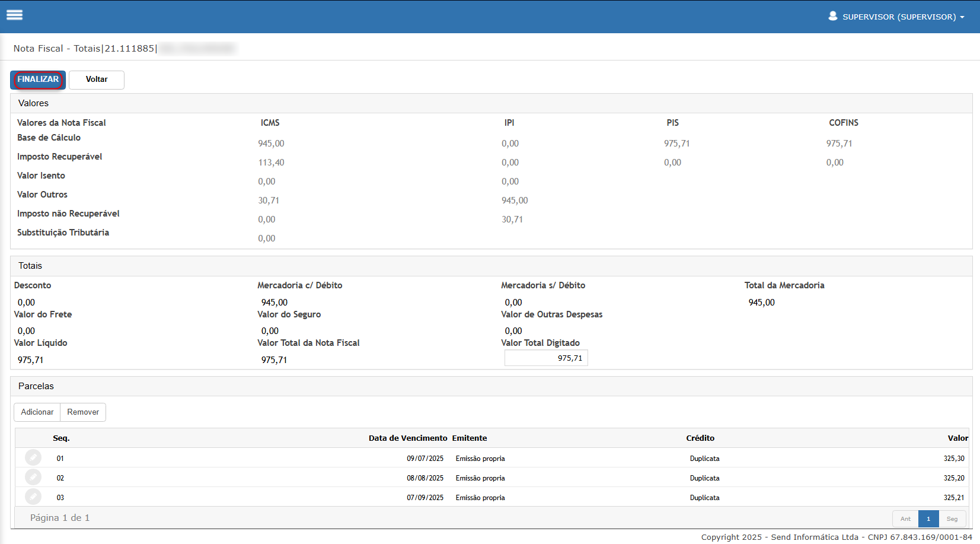Select due date 08/08/2025

click(425, 478)
